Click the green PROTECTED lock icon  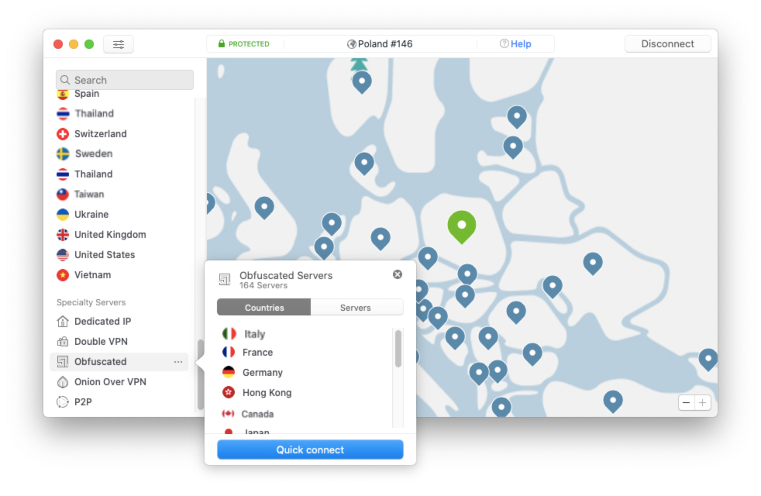point(221,44)
